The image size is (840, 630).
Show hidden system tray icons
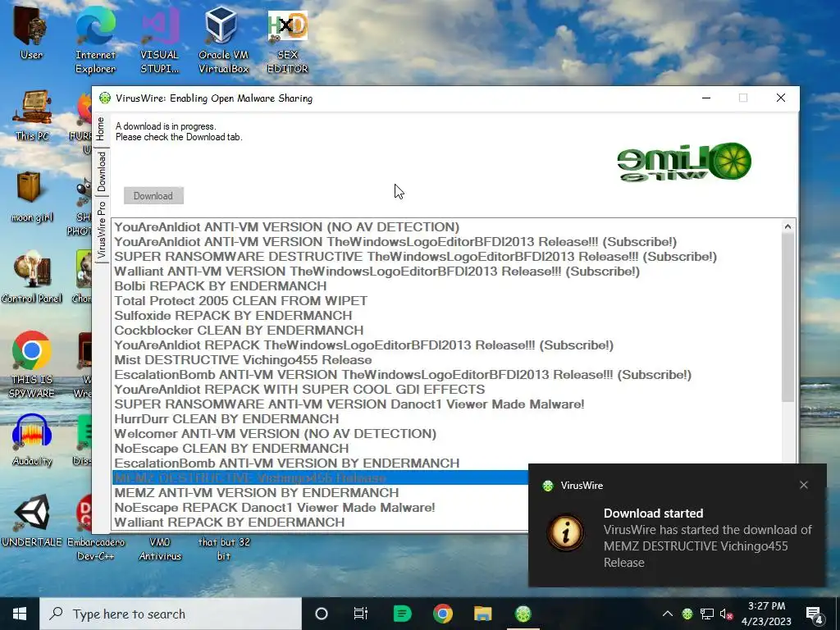pos(668,614)
